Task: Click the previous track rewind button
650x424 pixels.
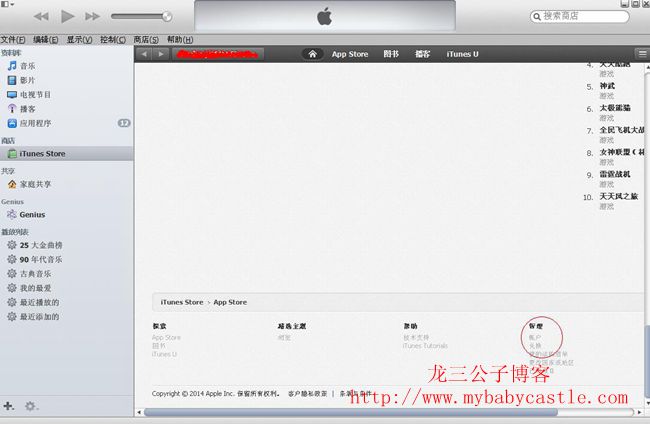Action: click(41, 16)
